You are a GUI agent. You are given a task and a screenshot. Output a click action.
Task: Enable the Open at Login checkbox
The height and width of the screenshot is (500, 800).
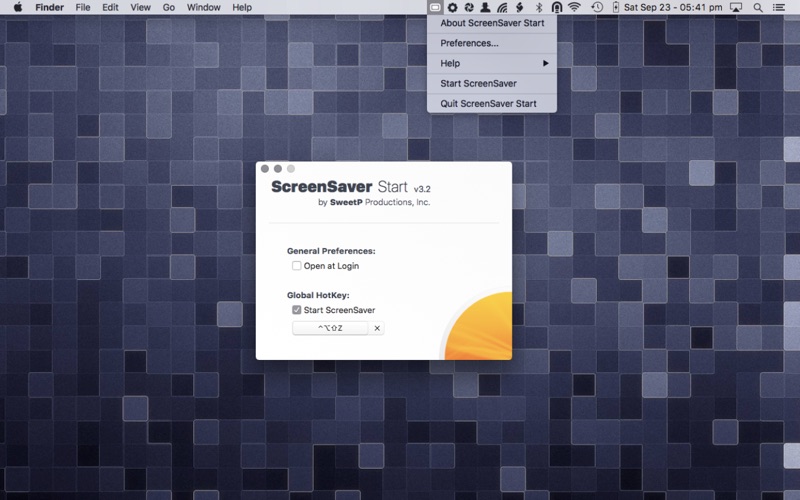(297, 266)
